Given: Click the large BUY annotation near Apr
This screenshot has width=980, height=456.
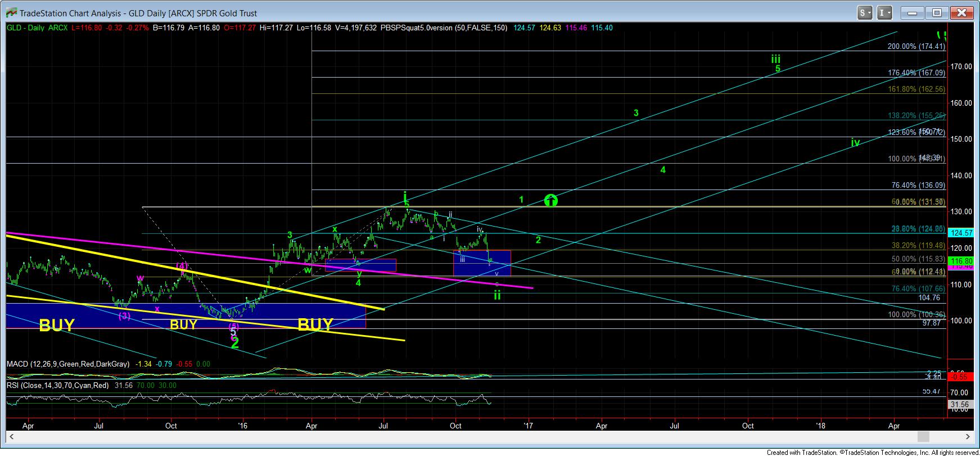Looking at the screenshot, I should coord(315,324).
